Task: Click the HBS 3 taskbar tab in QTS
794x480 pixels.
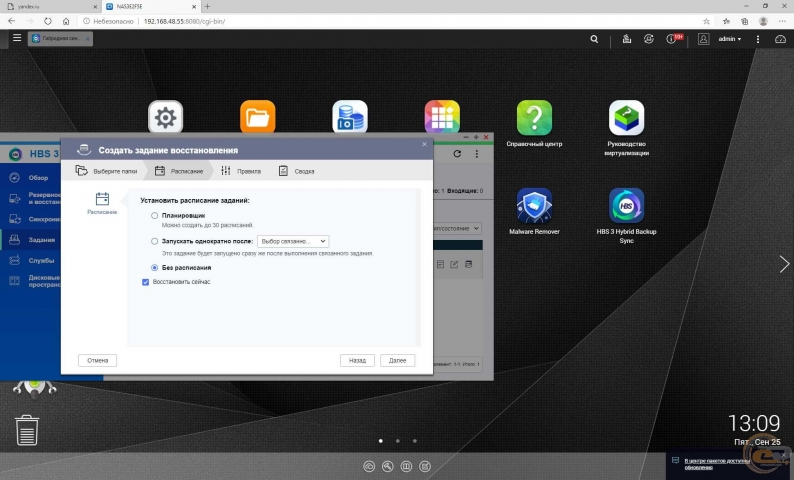Action: pyautogui.click(x=60, y=38)
